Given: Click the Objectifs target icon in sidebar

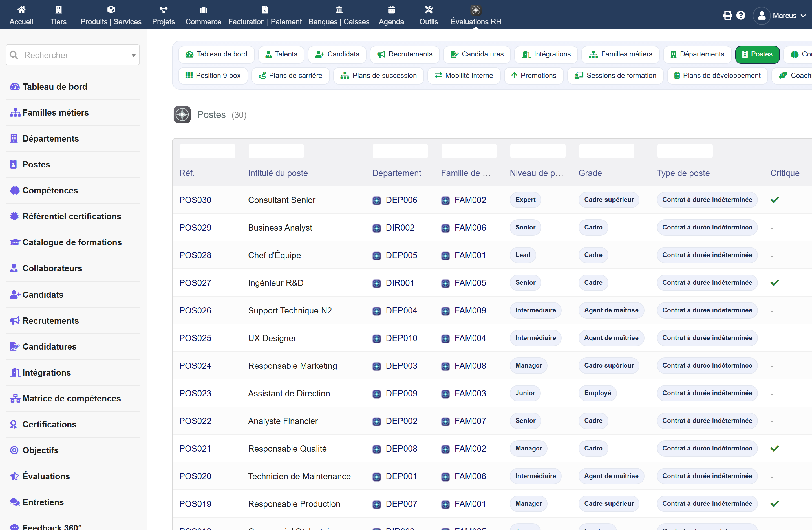Looking at the screenshot, I should [x=14, y=450].
